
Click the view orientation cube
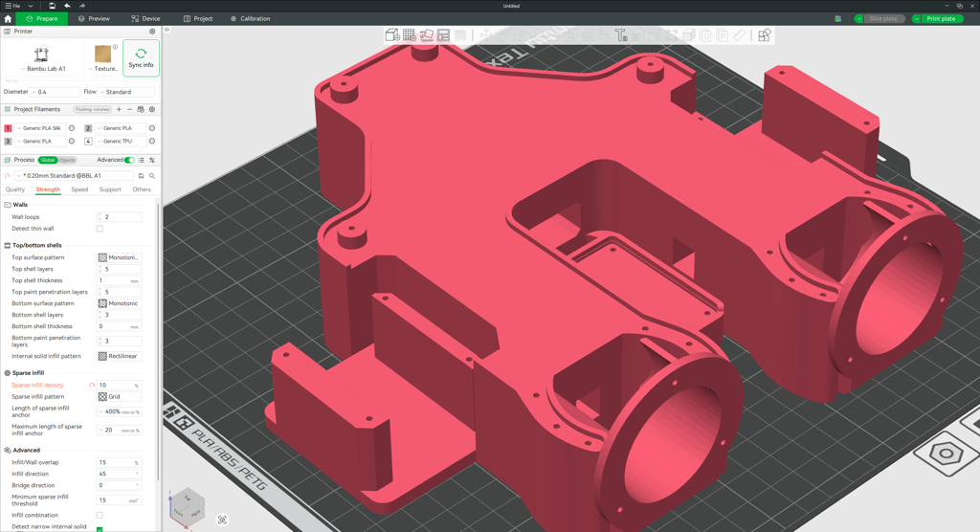[x=188, y=507]
